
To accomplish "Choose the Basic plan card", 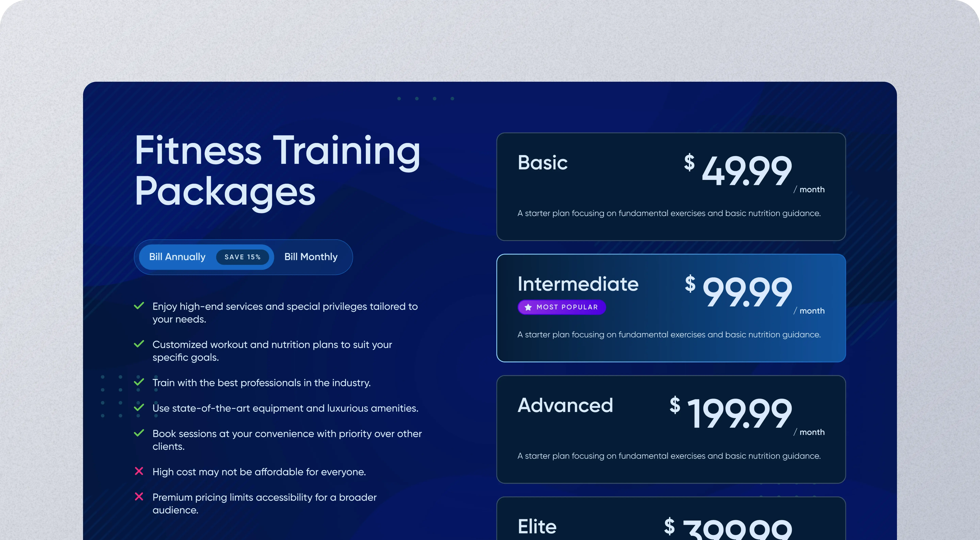I will point(671,186).
